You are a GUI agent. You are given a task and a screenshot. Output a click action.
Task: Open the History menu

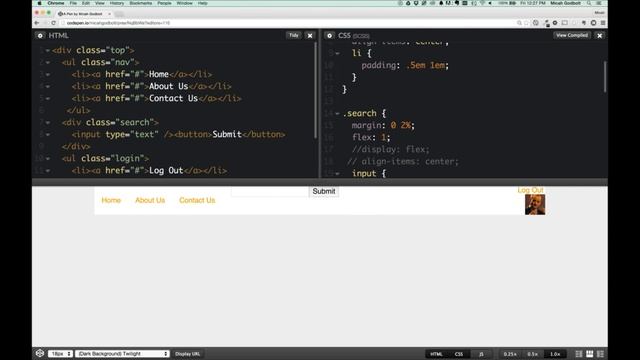(117, 3)
